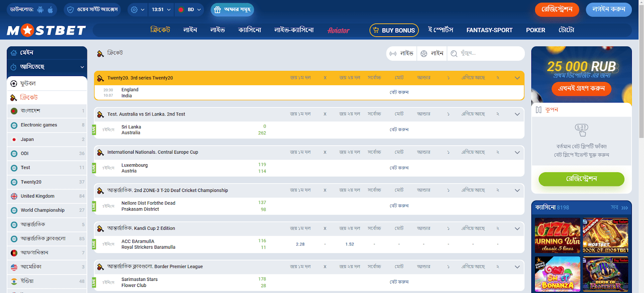Click the search magnifier icon
Image resolution: width=644 pixels, height=293 pixels.
[454, 54]
